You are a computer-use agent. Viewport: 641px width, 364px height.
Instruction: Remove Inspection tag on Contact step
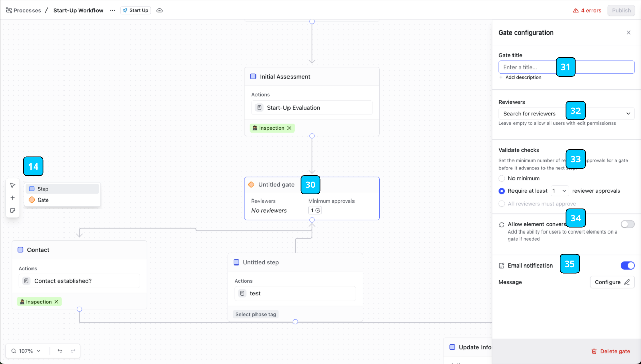tap(56, 302)
